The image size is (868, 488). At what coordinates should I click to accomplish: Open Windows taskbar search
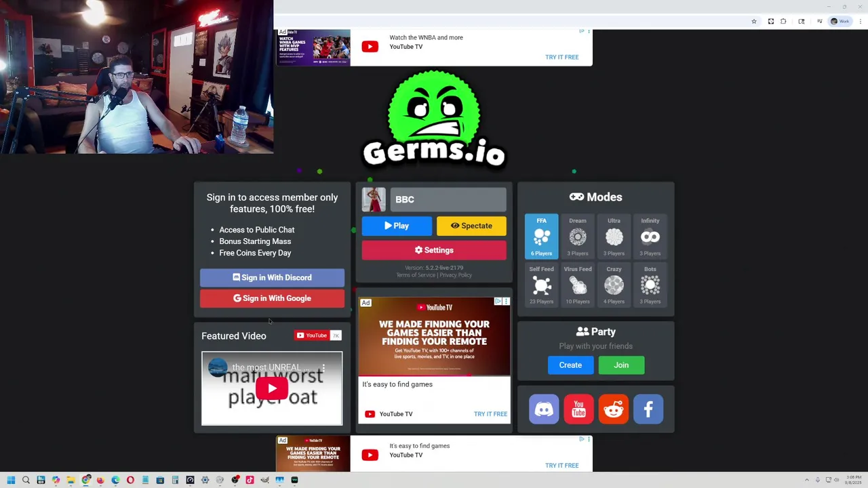pyautogui.click(x=26, y=480)
